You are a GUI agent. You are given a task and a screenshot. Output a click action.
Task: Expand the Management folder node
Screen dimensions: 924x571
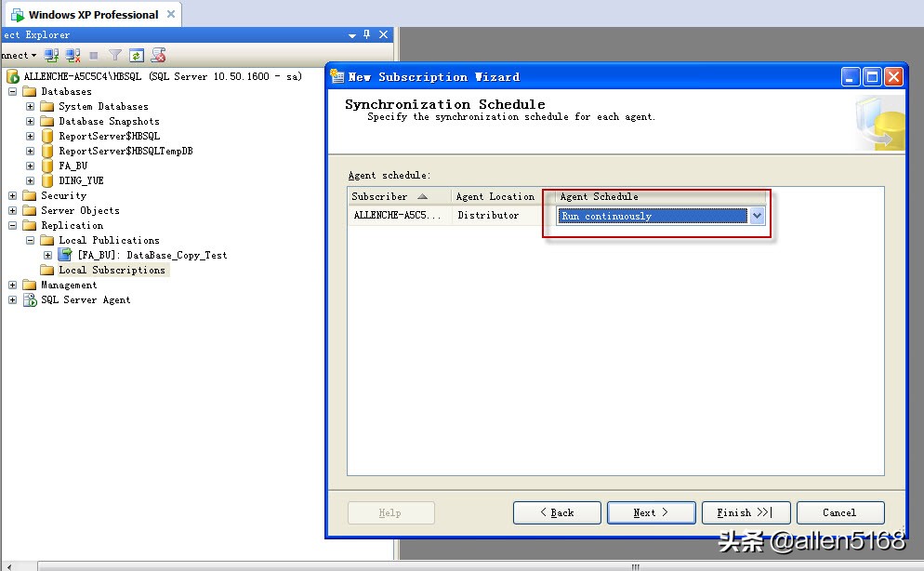(x=13, y=285)
